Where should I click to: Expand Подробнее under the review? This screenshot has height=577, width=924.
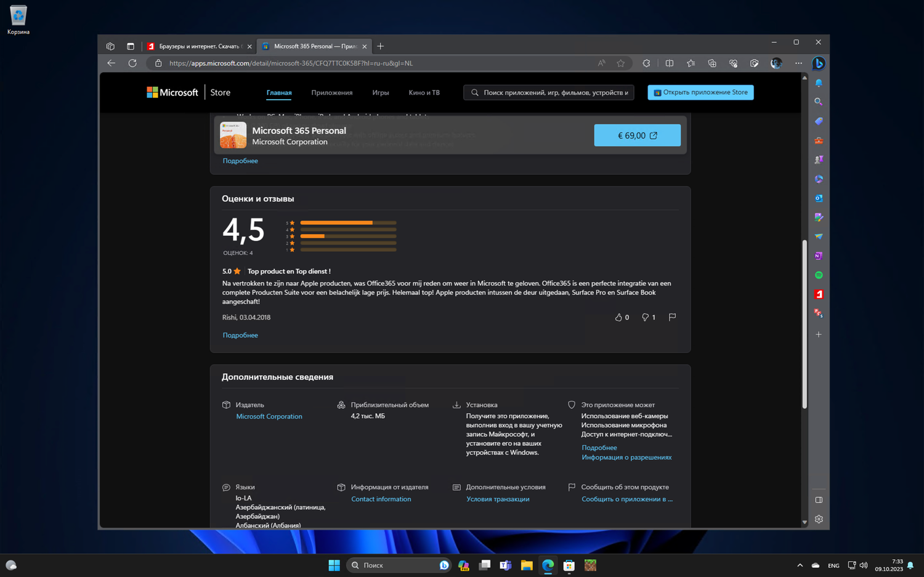(x=240, y=335)
